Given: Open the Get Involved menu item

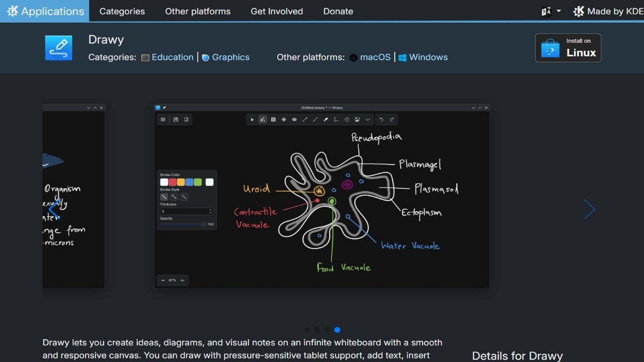Looking at the screenshot, I should 277,11.
